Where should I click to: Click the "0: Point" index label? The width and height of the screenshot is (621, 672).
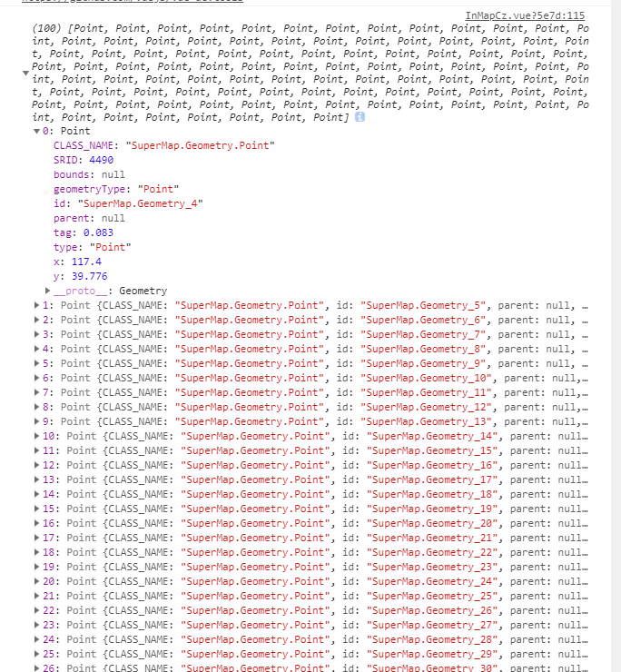point(66,131)
